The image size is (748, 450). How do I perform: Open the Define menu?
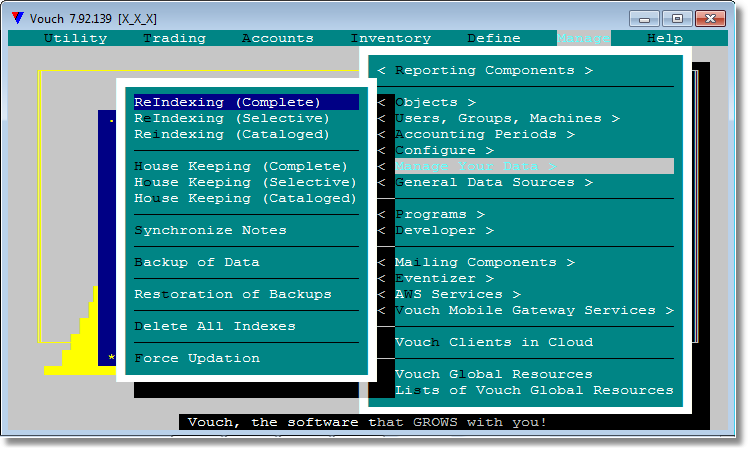tap(494, 38)
